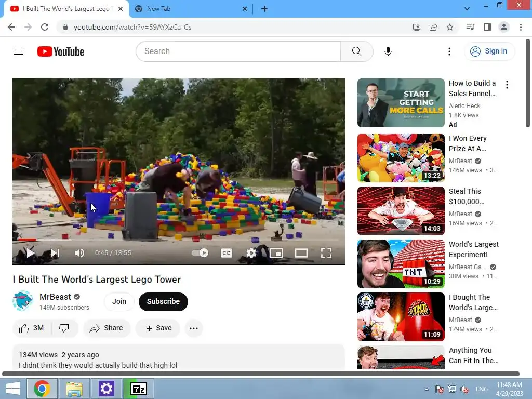Screen dimensions: 532x399
Task: Show hidden system tray icons
Action: (427, 389)
